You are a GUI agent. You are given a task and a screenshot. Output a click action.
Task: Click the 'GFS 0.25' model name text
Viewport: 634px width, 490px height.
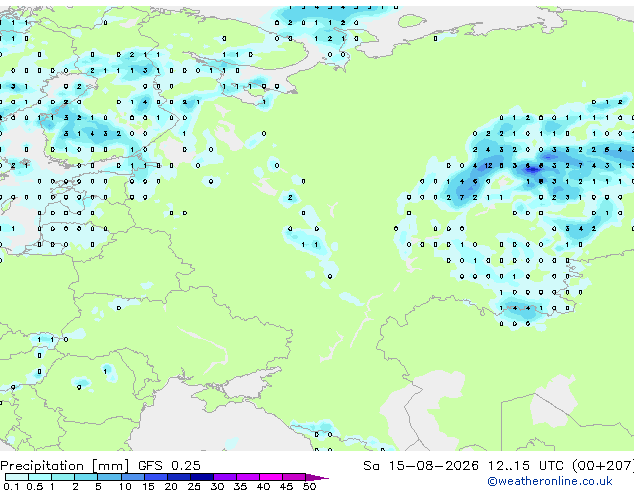point(169,466)
